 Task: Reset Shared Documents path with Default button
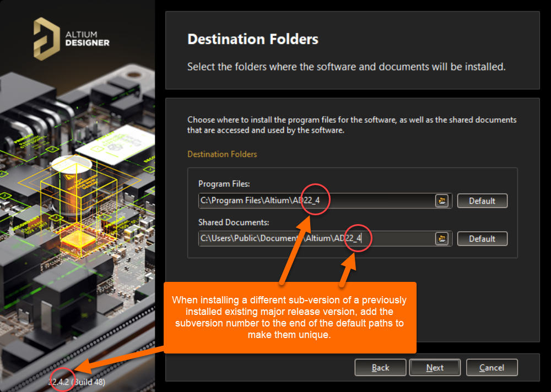click(x=482, y=239)
